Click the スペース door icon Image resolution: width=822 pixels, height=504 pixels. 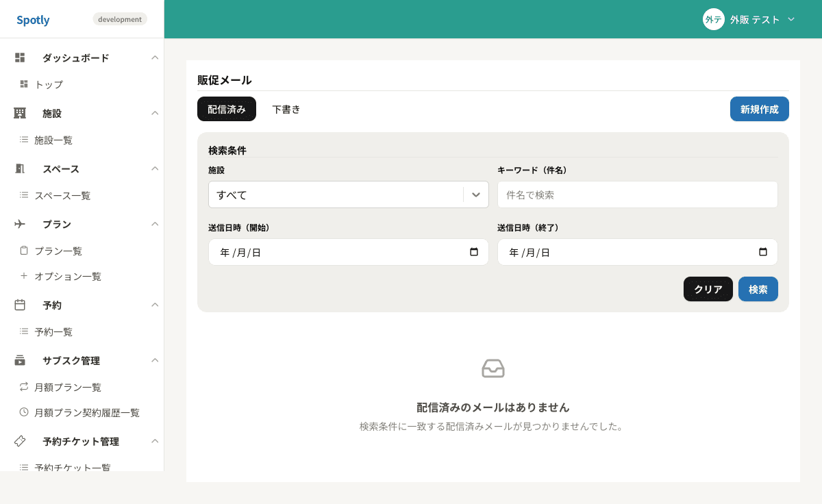(20, 168)
